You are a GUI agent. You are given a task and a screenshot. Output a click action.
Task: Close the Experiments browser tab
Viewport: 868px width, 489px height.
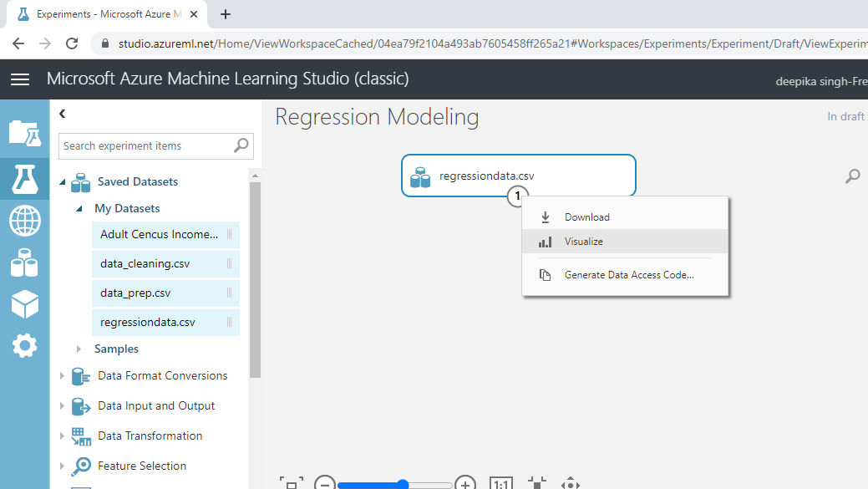(x=194, y=14)
